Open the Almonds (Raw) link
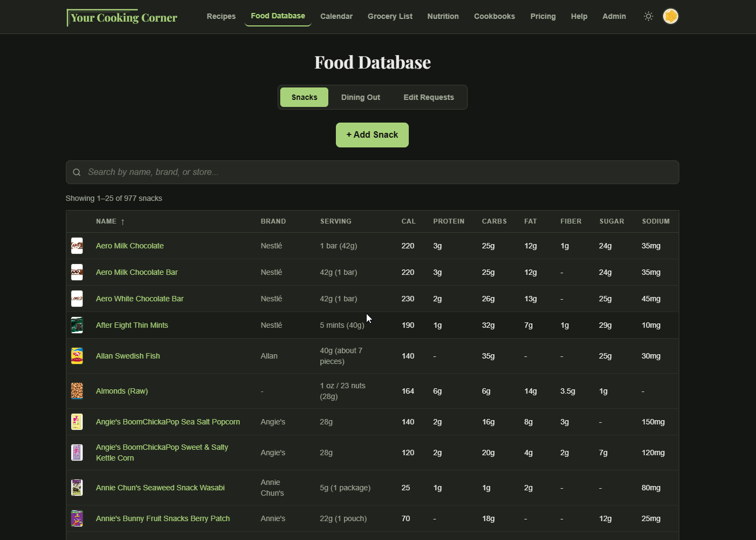Viewport: 756px width, 540px height. pyautogui.click(x=122, y=391)
